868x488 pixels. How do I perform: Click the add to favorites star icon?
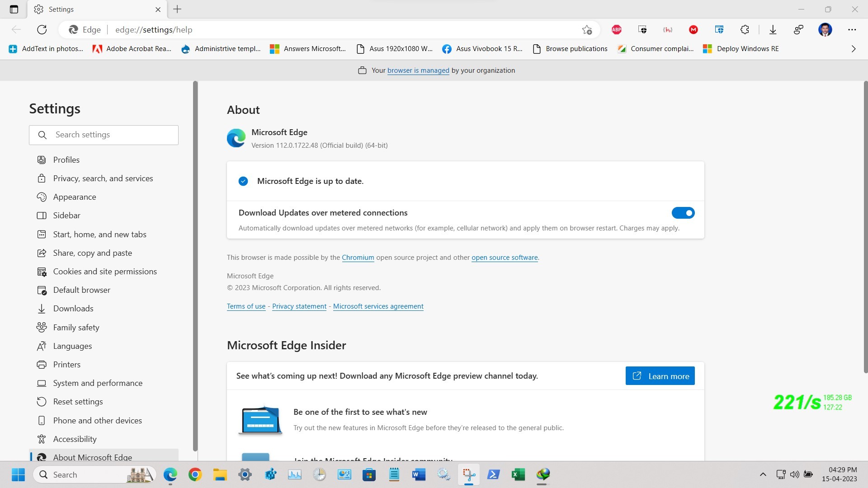(x=587, y=30)
